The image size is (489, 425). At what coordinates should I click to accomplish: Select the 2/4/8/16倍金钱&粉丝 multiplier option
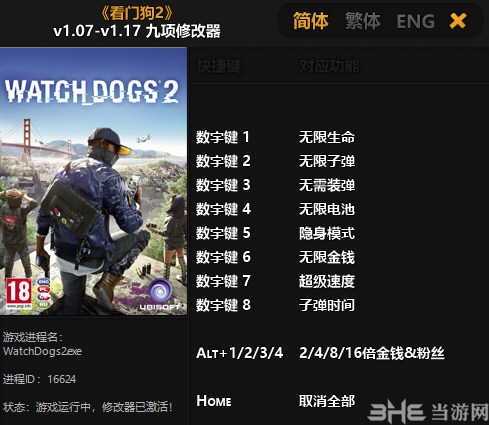[x=372, y=353]
